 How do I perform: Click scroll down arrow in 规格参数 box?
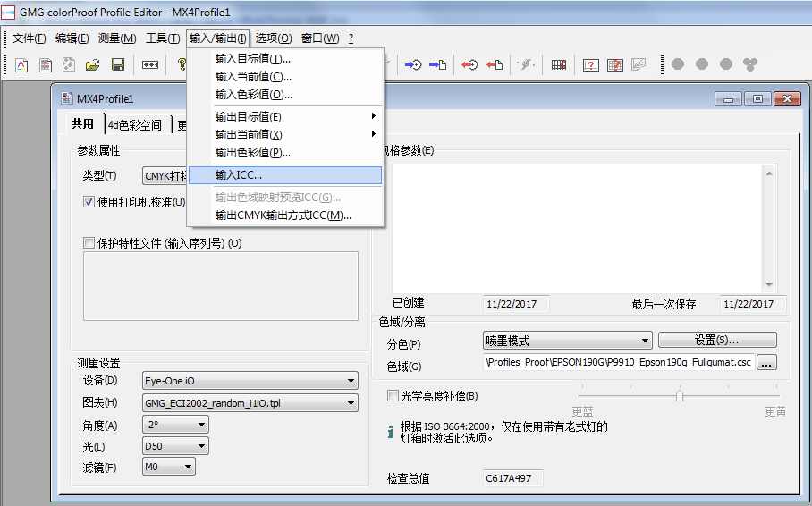pyautogui.click(x=769, y=285)
